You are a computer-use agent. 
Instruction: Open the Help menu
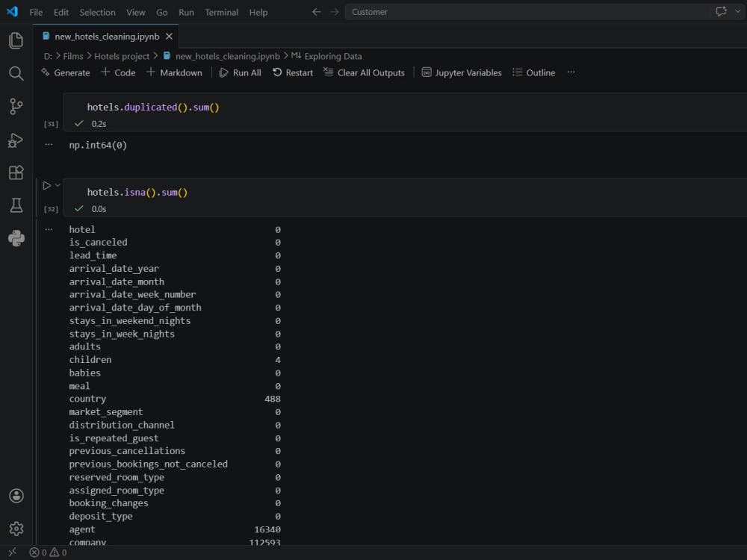(258, 13)
